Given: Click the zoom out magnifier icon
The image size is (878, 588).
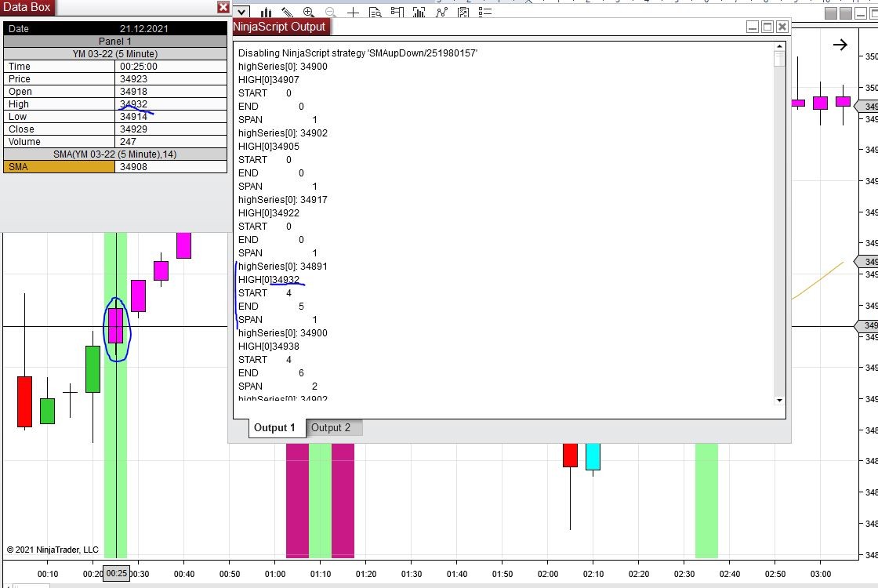Looking at the screenshot, I should pyautogui.click(x=330, y=12).
